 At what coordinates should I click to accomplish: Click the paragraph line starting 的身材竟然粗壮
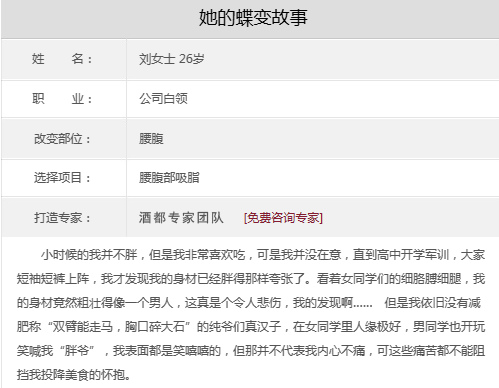pyautogui.click(x=249, y=303)
